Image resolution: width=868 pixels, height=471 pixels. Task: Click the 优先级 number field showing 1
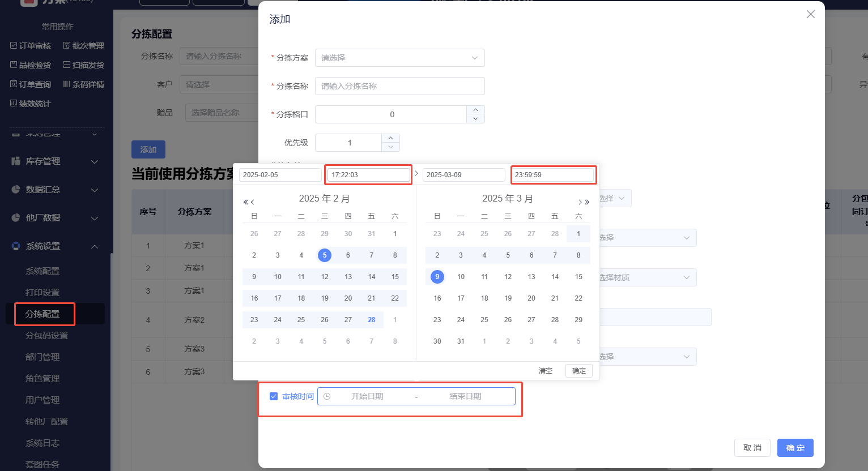point(349,143)
